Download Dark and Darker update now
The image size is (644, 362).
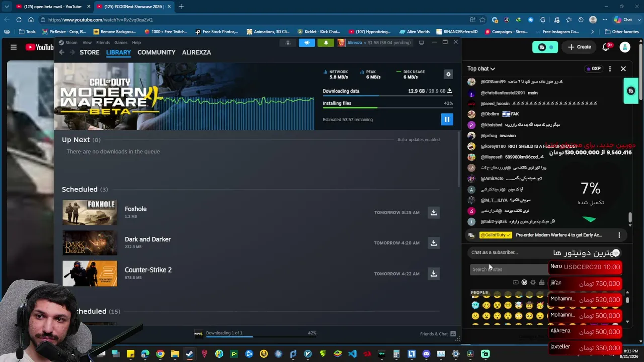click(x=433, y=243)
